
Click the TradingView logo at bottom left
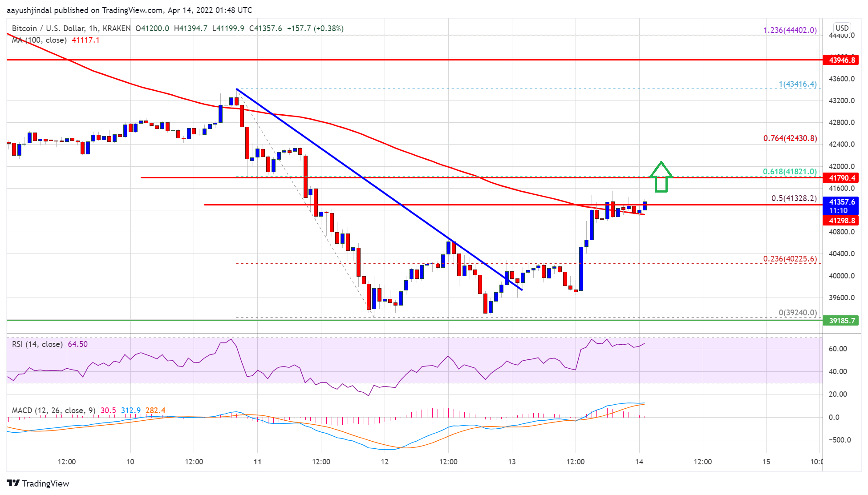(38, 483)
